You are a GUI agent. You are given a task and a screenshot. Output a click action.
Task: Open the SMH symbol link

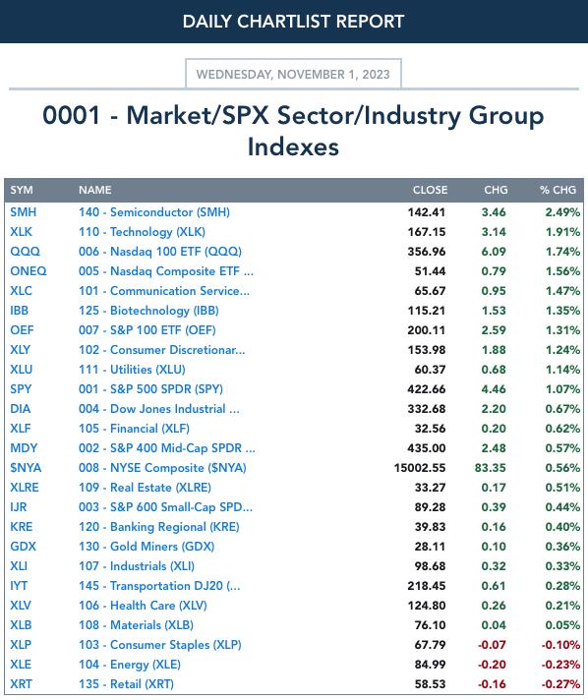coord(24,212)
